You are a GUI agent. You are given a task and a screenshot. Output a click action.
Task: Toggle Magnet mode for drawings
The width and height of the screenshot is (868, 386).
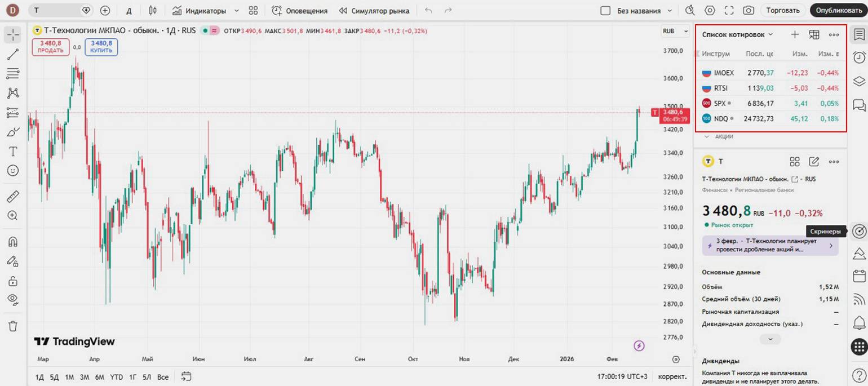(x=13, y=241)
